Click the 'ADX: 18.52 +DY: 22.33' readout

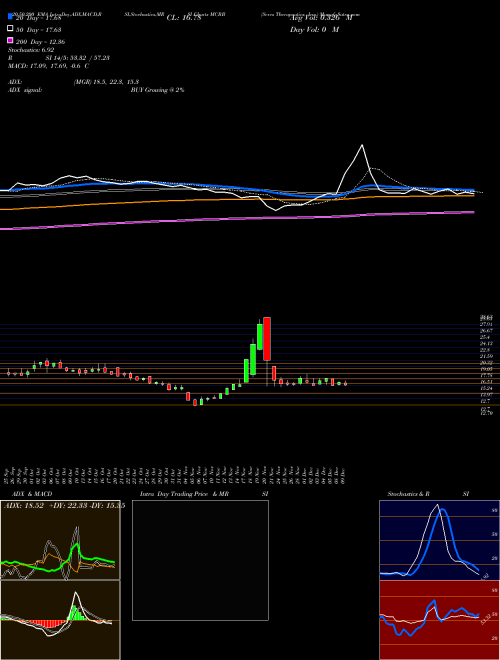coord(46,506)
